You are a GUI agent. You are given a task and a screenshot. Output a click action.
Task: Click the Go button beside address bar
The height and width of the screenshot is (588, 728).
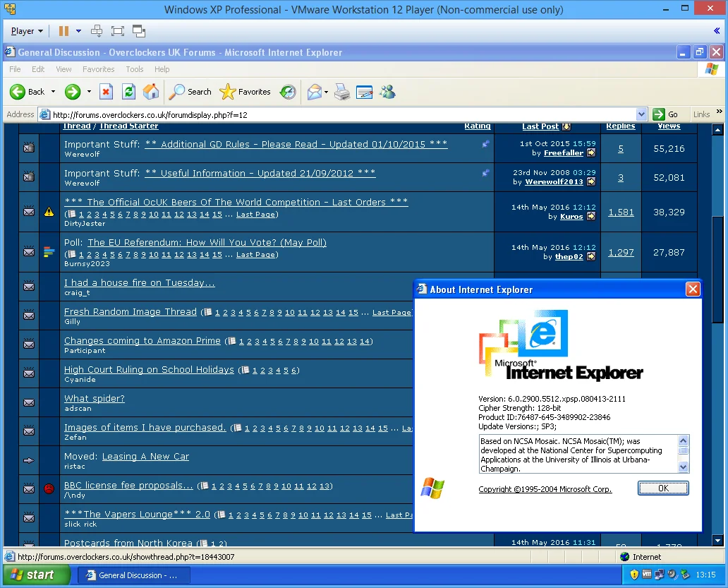[x=665, y=114]
